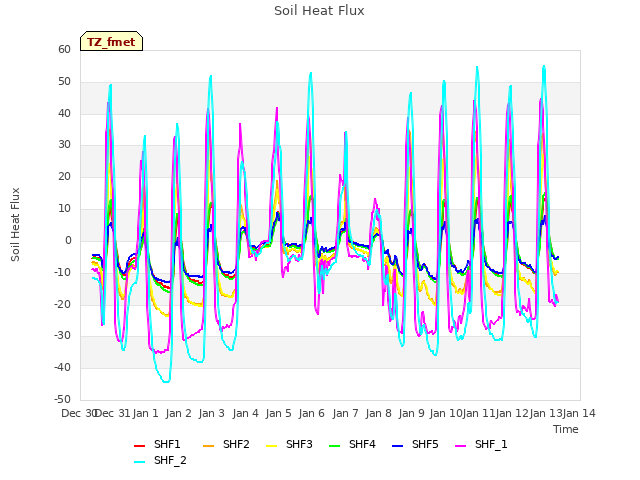This screenshot has height=480, width=640.
Task: Click the 40 y-axis tick label
Action: coord(64,113)
